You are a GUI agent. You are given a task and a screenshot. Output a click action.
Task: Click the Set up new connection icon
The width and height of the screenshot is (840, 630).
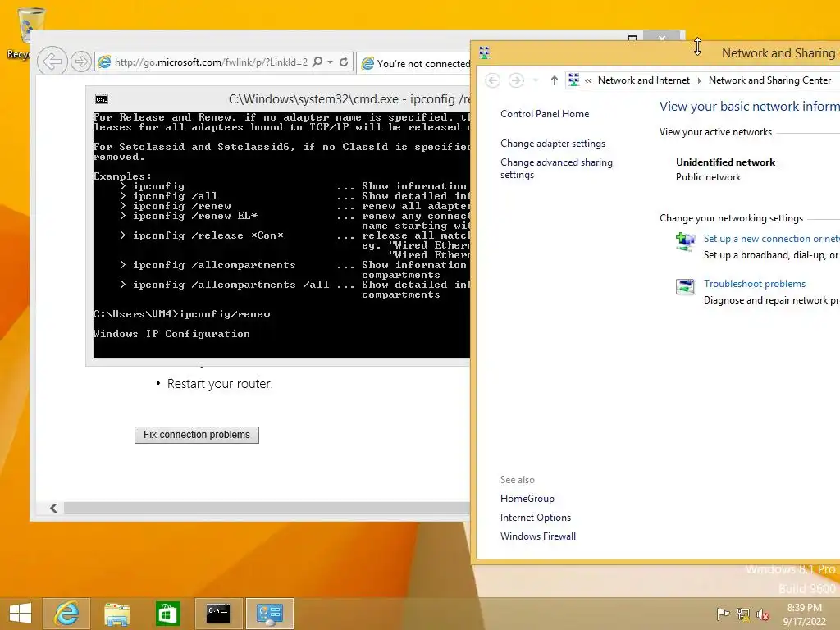(x=685, y=242)
